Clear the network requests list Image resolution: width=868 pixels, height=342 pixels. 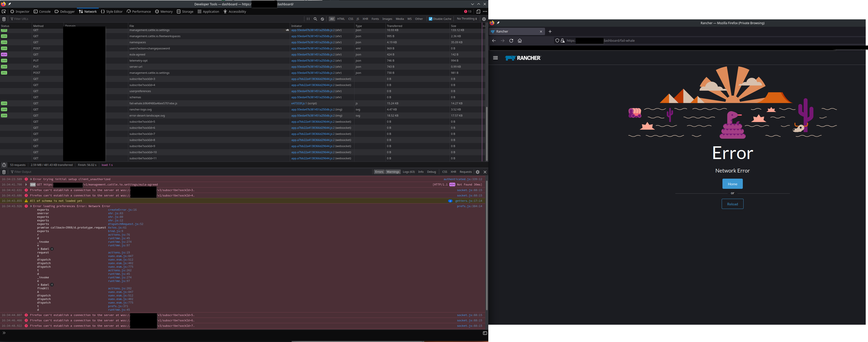point(4,19)
